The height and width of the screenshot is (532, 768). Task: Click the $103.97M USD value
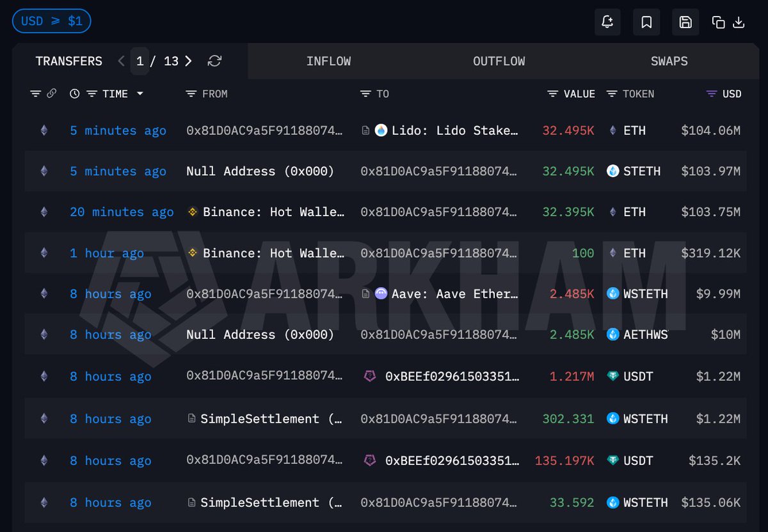point(710,171)
